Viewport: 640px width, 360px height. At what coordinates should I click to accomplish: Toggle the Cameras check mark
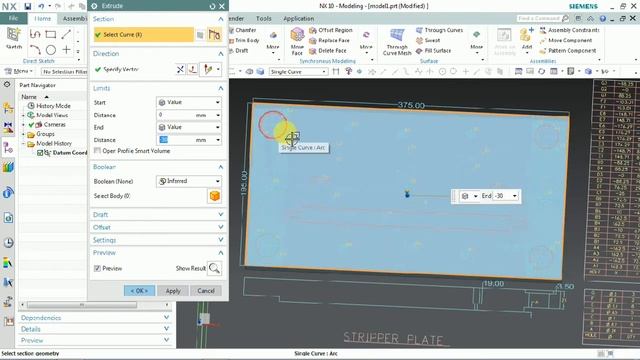click(31, 124)
